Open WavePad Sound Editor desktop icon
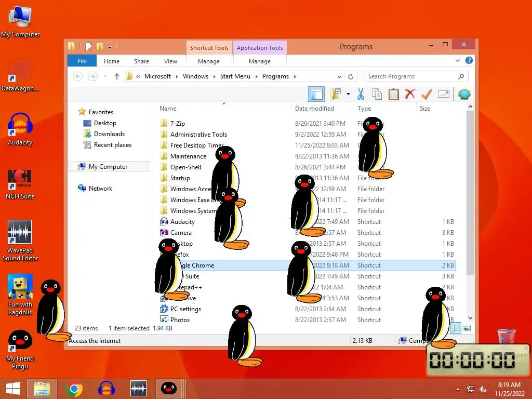 coord(20,240)
